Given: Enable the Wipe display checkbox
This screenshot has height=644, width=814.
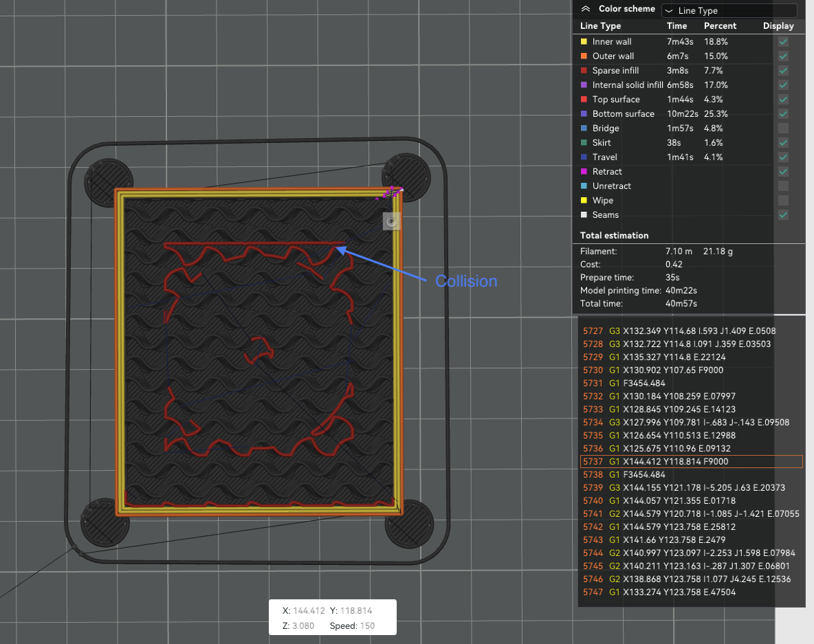Looking at the screenshot, I should click(x=782, y=200).
